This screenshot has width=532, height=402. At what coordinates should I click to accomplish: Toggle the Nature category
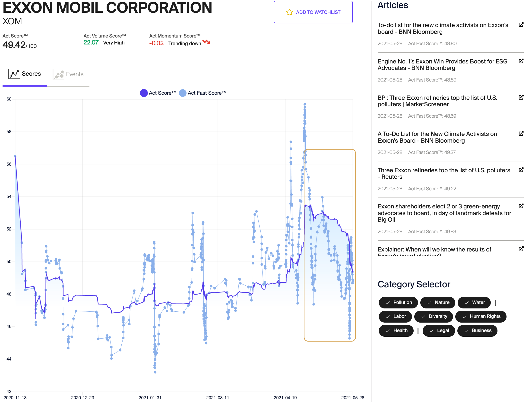437,303
